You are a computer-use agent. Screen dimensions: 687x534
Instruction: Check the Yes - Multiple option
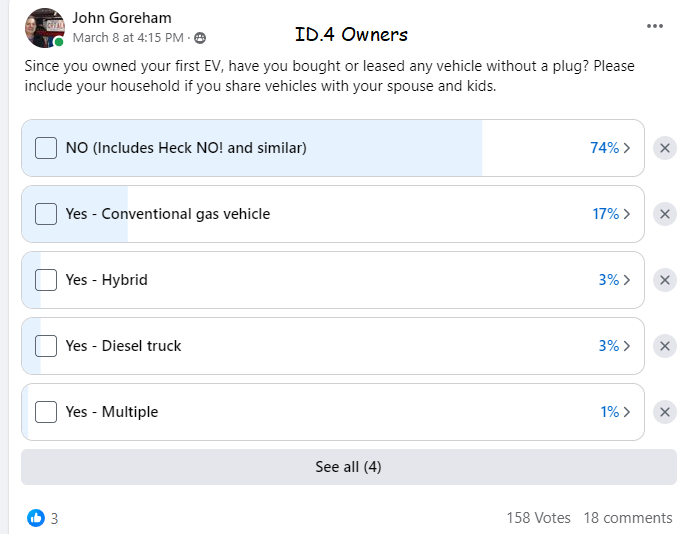point(46,412)
